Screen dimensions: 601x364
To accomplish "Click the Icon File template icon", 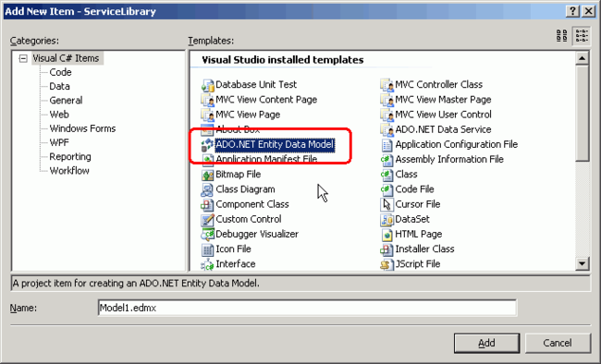I will [207, 249].
